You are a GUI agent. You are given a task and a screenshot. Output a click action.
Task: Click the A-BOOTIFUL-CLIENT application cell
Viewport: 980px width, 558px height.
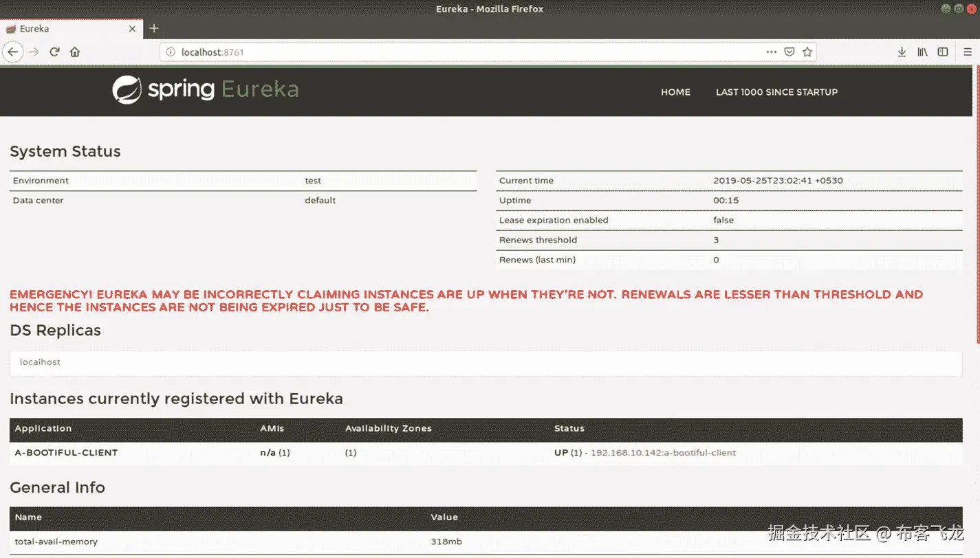[x=66, y=453]
